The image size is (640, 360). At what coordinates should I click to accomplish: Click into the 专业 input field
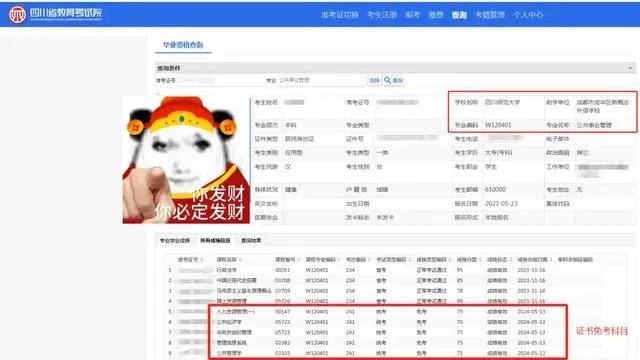tap(321, 80)
